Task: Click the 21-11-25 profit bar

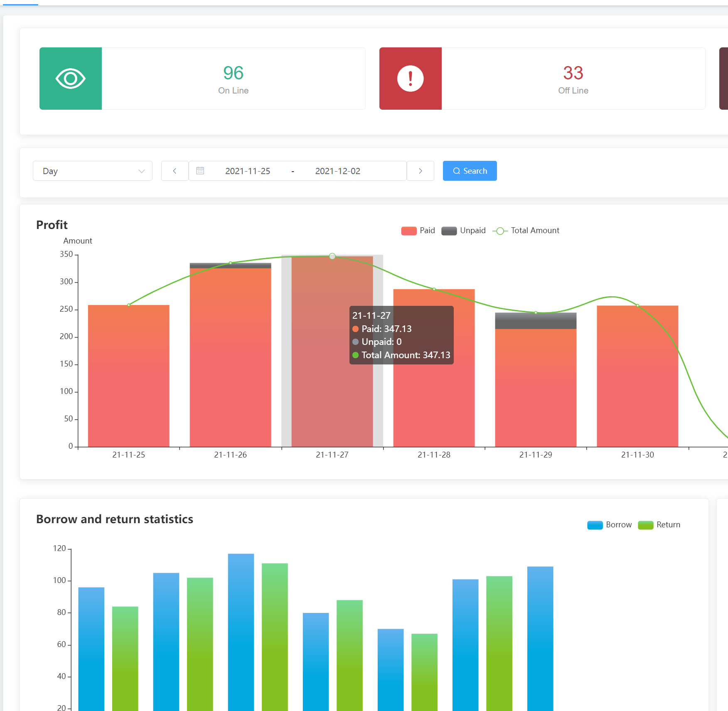Action: (129, 376)
